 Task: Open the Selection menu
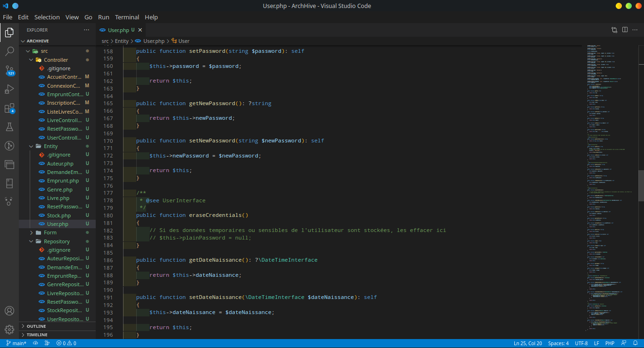coord(47,17)
